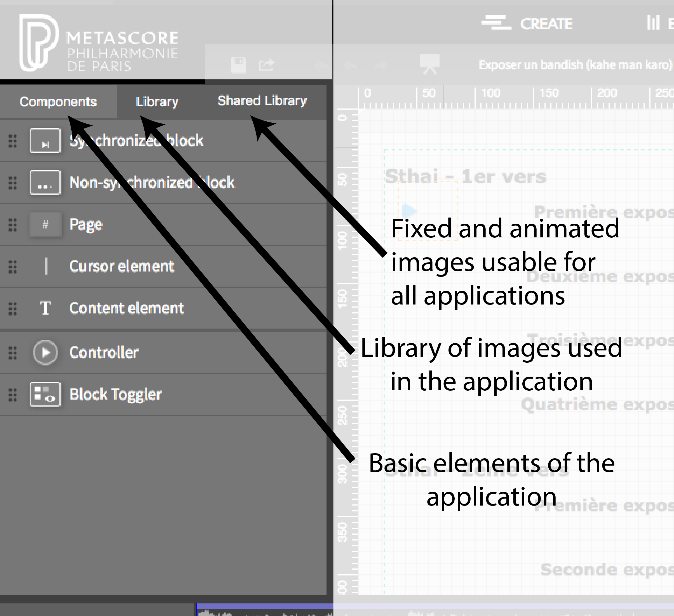The image size is (674, 616).
Task: Select the Controller playback icon
Action: point(46,352)
